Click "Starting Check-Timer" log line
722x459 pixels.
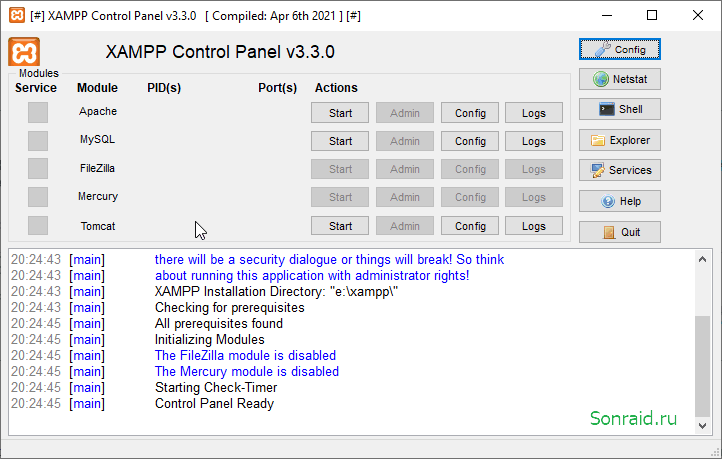(x=215, y=388)
